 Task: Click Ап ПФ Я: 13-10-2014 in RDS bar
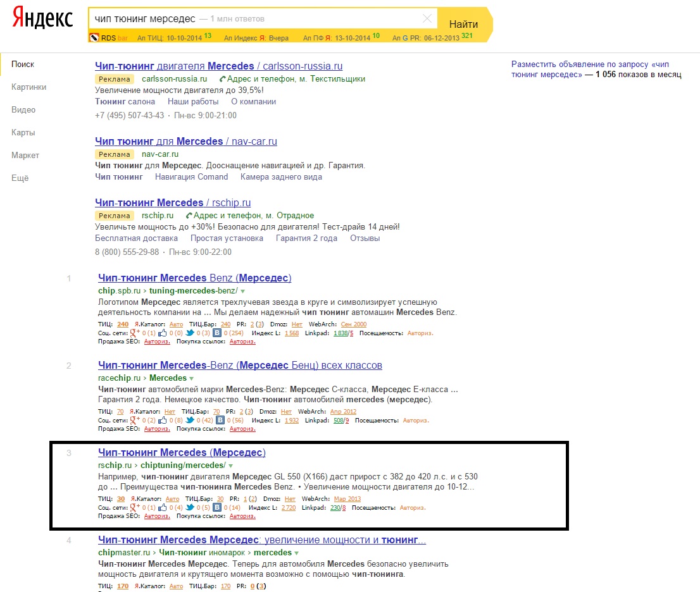point(341,37)
